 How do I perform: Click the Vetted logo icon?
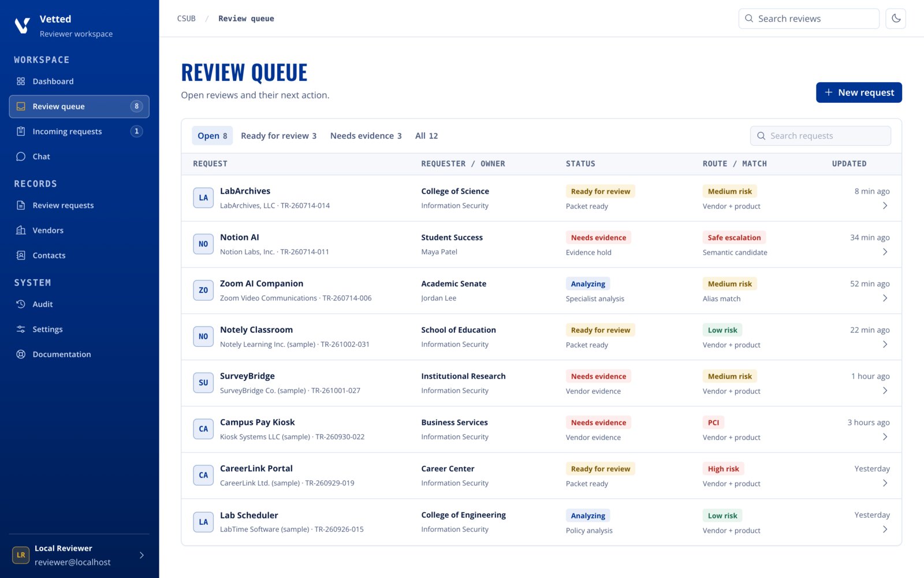coord(22,25)
